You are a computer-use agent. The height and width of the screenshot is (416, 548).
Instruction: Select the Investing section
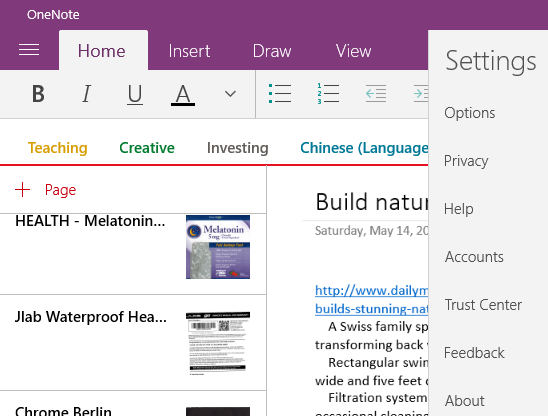238,148
